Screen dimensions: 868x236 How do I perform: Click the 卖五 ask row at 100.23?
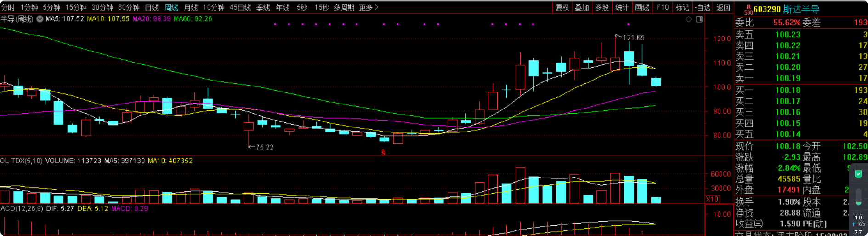[x=801, y=35]
